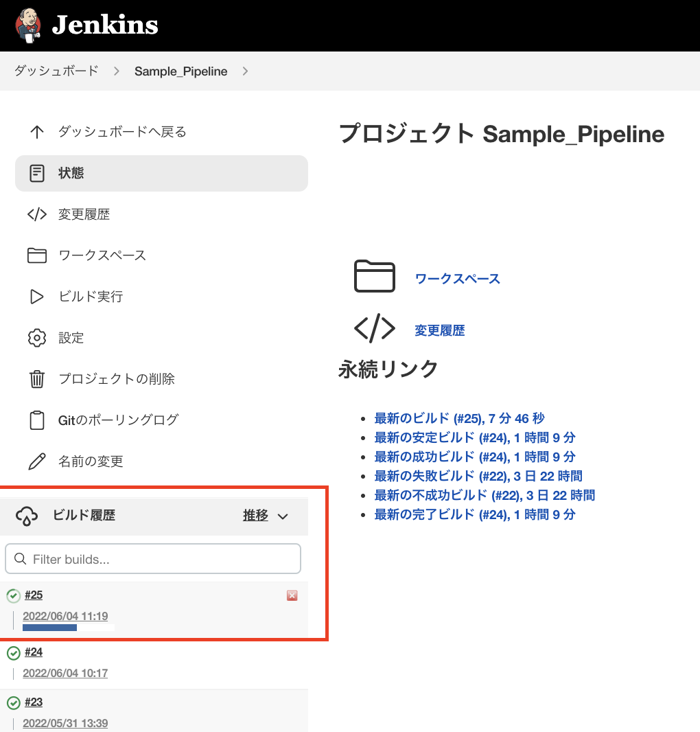Open the 推移 trend link

click(255, 515)
